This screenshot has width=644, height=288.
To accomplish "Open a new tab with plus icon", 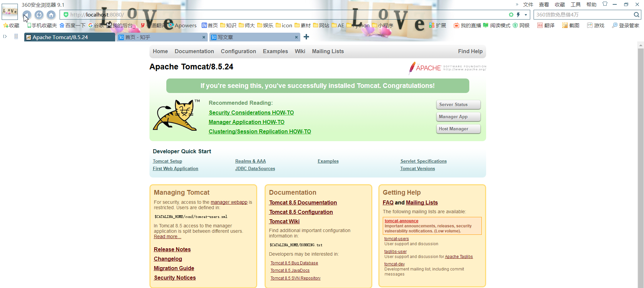I will (x=306, y=37).
